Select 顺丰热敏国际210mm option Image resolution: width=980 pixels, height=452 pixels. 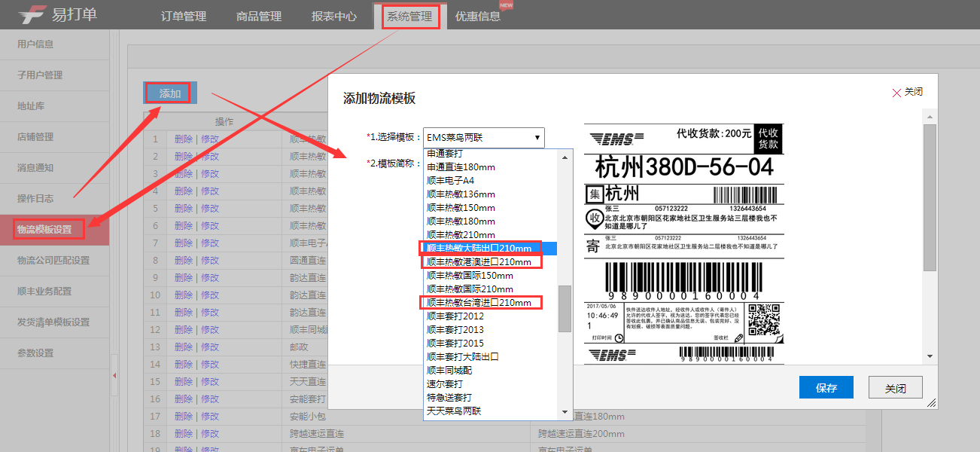point(491,289)
